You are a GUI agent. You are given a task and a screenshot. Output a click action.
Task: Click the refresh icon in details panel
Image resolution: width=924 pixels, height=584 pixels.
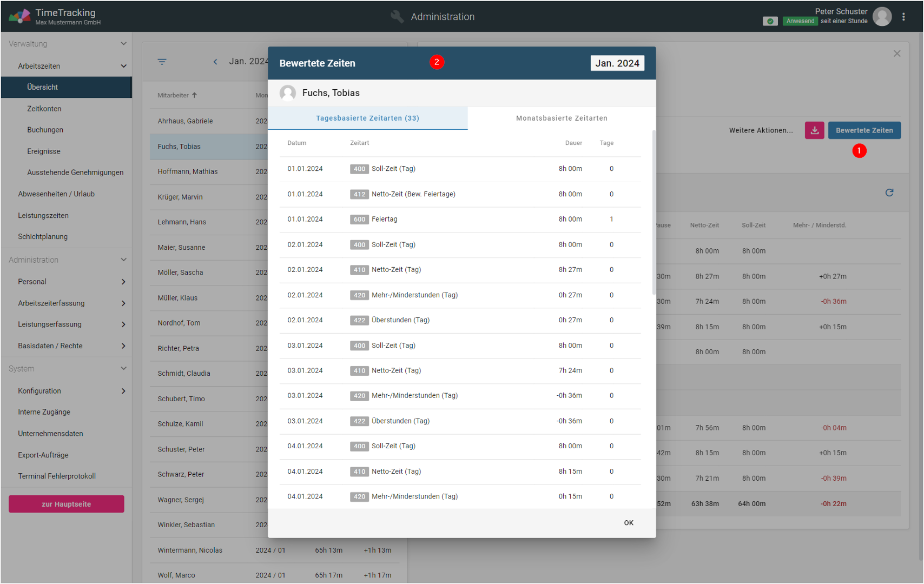889,193
